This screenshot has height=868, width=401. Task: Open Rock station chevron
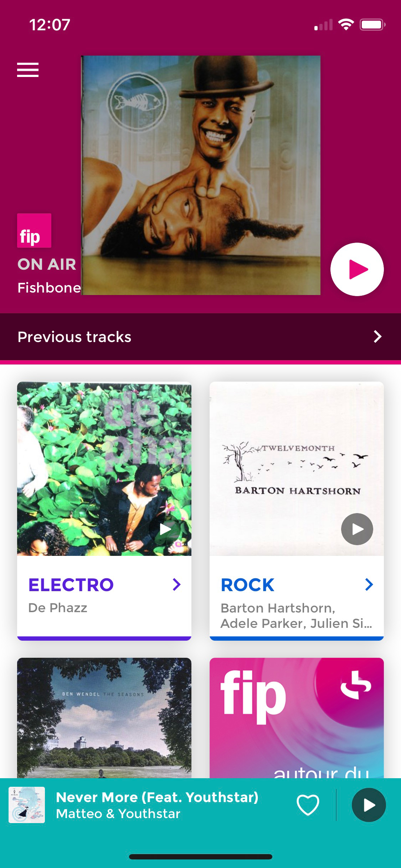(369, 585)
